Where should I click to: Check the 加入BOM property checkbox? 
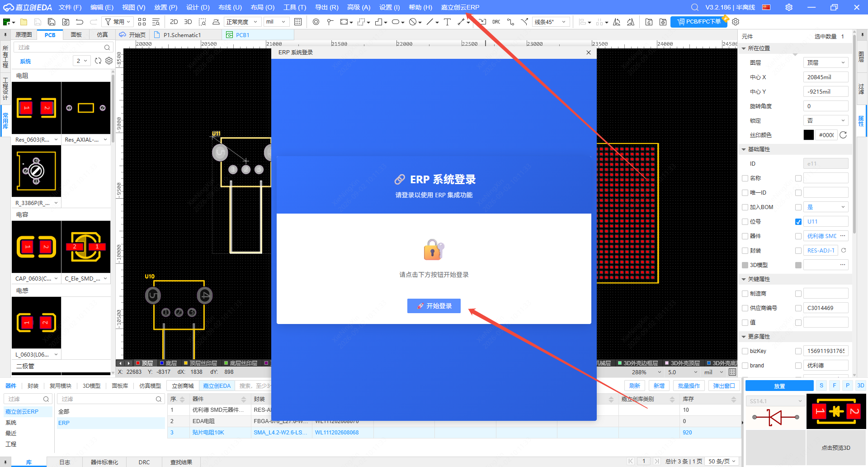[x=745, y=207]
